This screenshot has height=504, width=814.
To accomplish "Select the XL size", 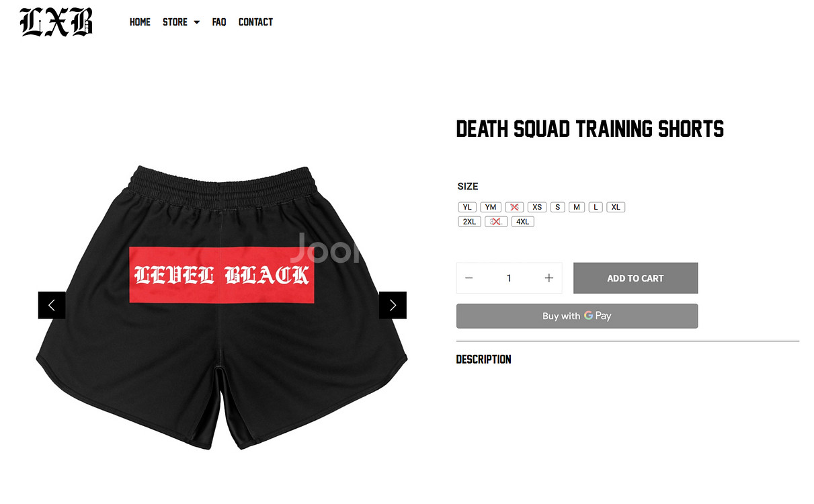I will (x=616, y=207).
